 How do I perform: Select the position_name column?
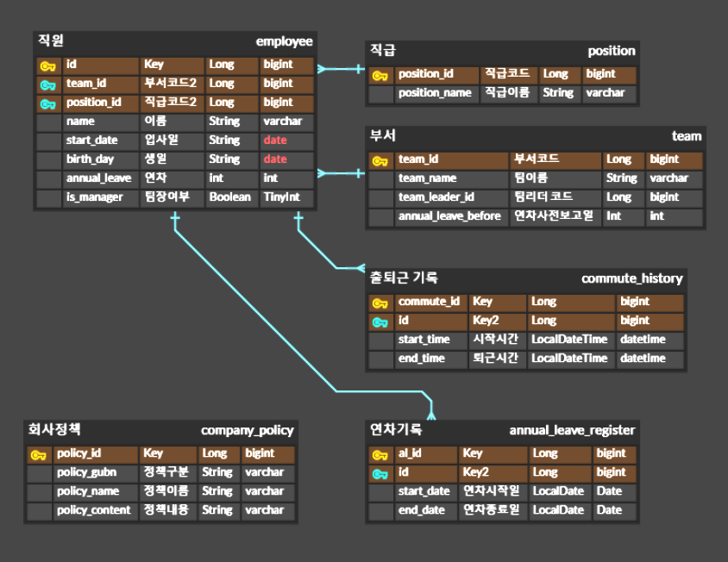[x=436, y=94]
